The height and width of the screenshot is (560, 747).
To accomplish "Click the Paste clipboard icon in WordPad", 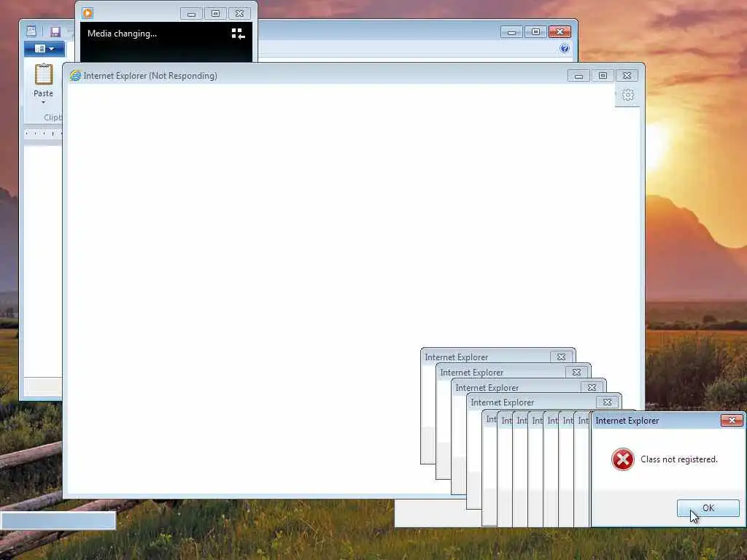I will coord(43,75).
